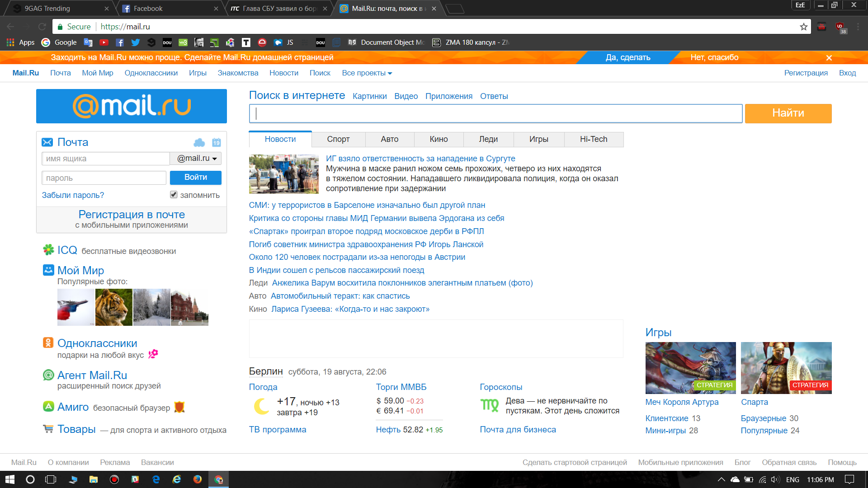
Task: Open the Спарта game thumbnail
Action: pyautogui.click(x=786, y=368)
